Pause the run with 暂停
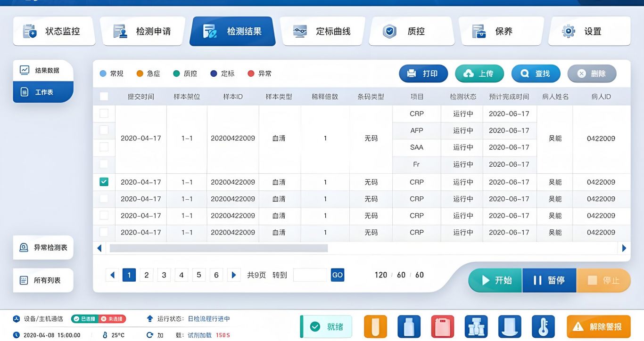 [549, 280]
